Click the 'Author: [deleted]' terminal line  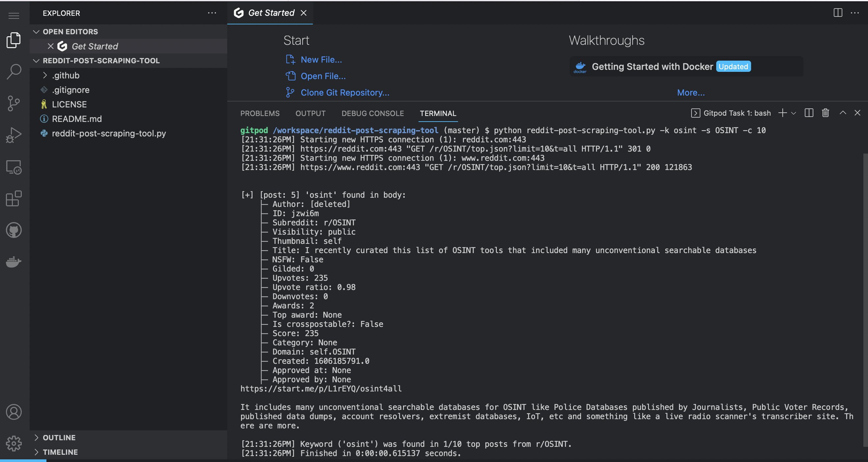pyautogui.click(x=312, y=204)
